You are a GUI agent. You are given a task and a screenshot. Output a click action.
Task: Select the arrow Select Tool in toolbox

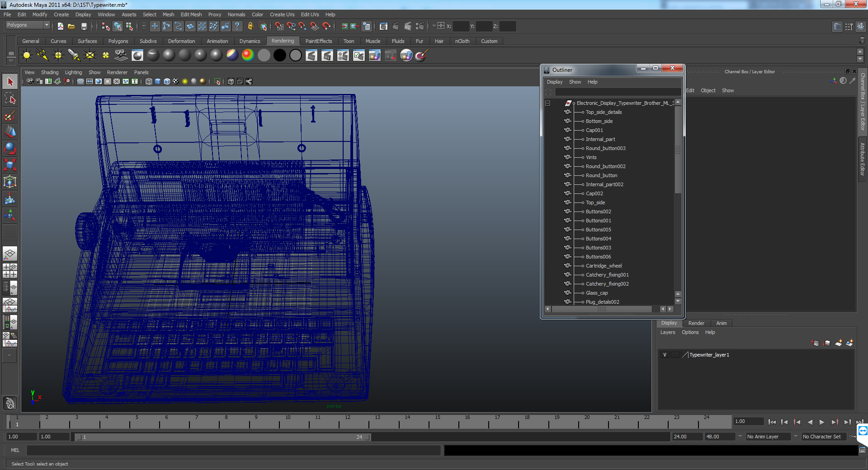coord(10,82)
